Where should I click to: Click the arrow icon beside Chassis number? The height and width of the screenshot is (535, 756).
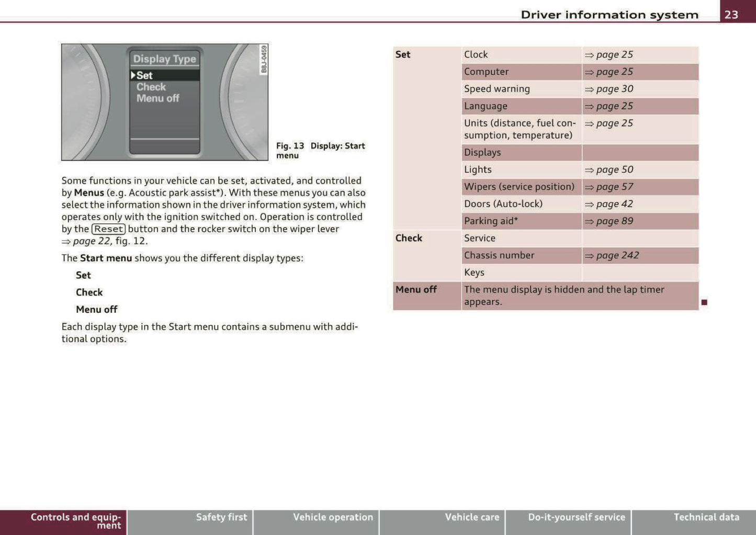[590, 255]
